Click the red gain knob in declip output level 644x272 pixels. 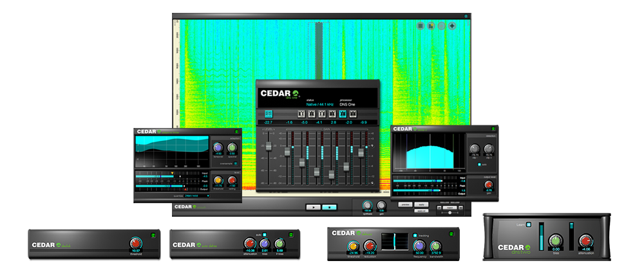pos(488,185)
